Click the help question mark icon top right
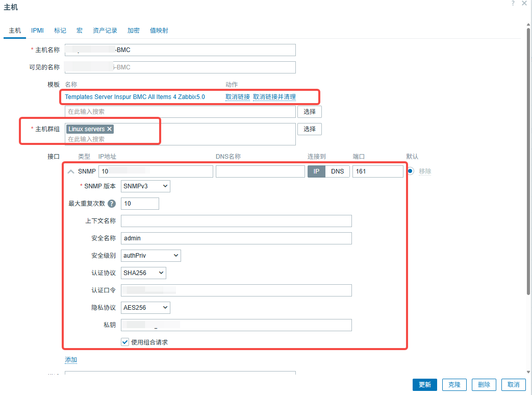This screenshot has width=532, height=395. coord(513,4)
